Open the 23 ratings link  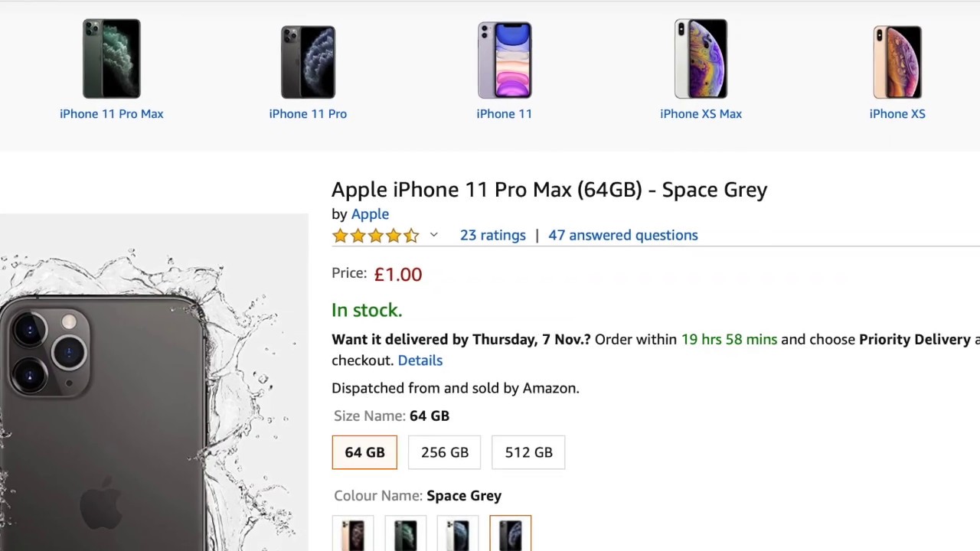click(492, 236)
